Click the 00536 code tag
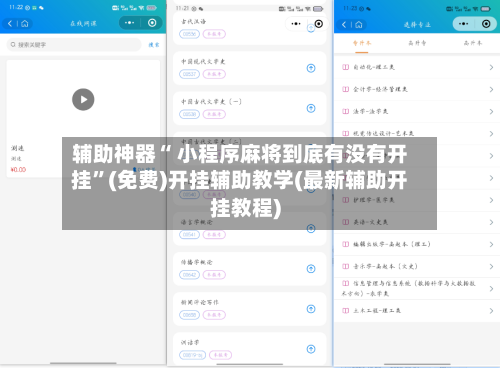 [189, 34]
